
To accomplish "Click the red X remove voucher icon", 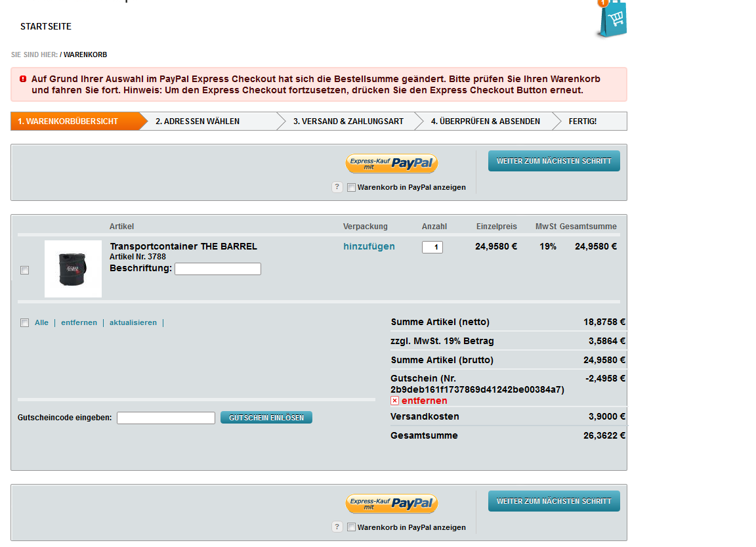I will [x=394, y=401].
